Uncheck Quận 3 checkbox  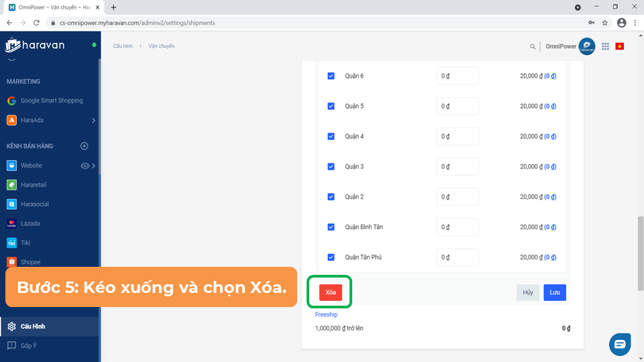331,167
